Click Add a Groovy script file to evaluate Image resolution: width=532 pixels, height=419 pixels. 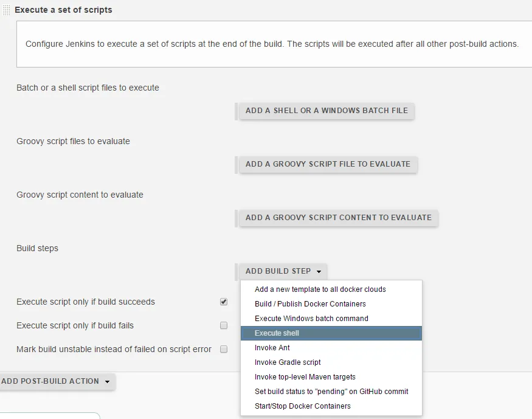328,164
